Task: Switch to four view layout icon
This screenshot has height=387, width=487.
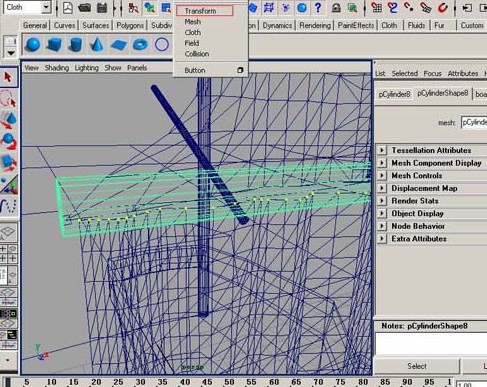Action: (x=8, y=254)
